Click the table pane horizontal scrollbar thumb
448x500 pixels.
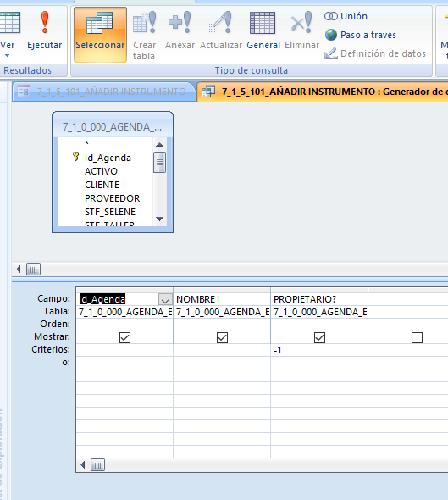coord(33,269)
